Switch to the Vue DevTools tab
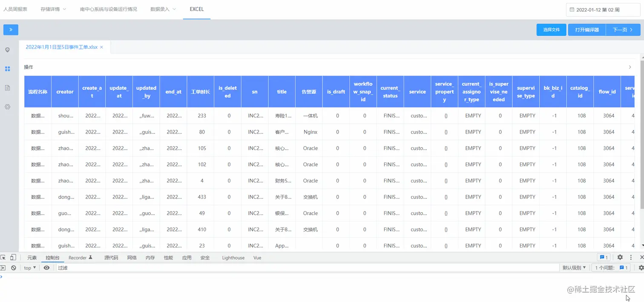Screen dimensions: 644x302 [x=257, y=258]
